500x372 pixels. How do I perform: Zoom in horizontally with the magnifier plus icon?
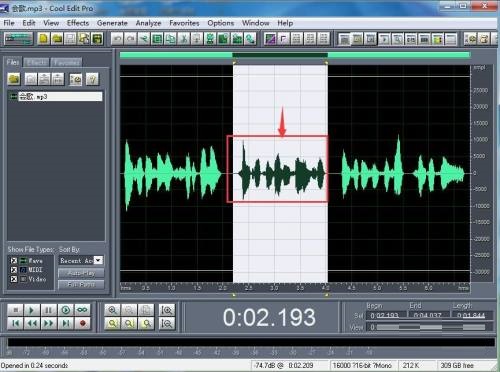tap(112, 310)
